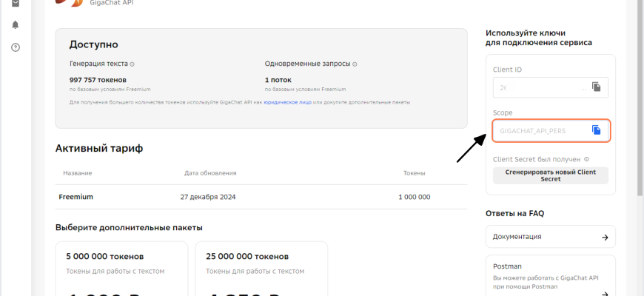Open the юридическое лицо link

coord(292,102)
